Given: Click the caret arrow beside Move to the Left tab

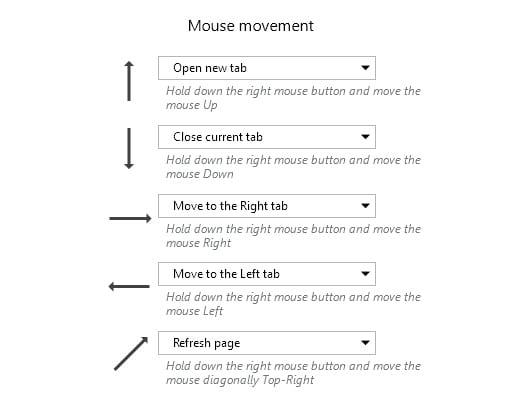Looking at the screenshot, I should [x=365, y=274].
